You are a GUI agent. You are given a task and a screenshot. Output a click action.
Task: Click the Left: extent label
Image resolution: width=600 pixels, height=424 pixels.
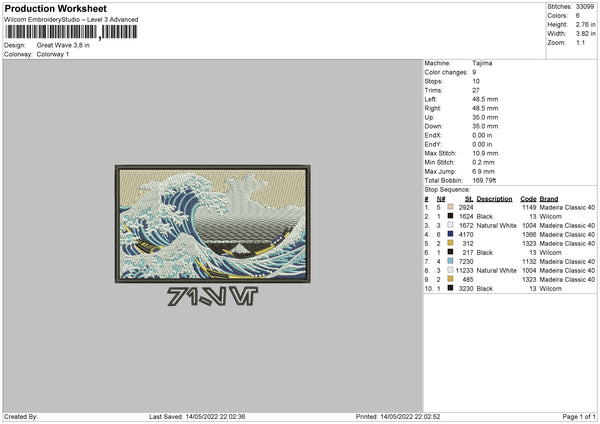click(x=430, y=99)
